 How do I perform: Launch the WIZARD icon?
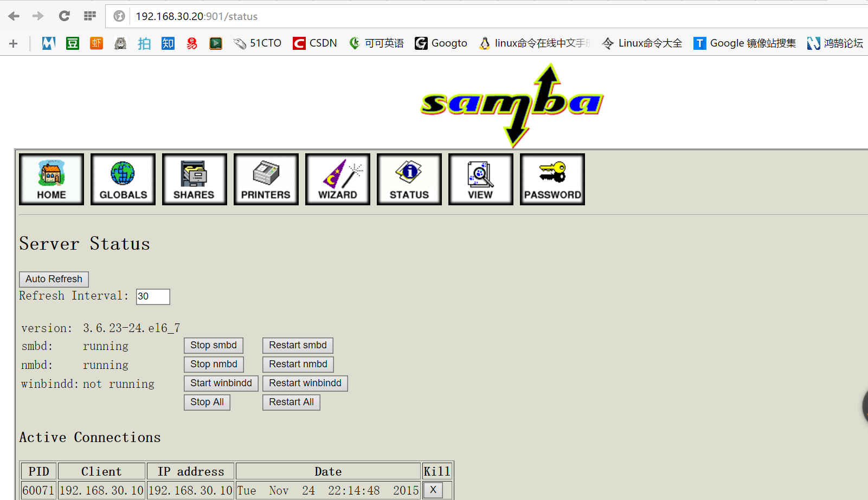(x=338, y=179)
